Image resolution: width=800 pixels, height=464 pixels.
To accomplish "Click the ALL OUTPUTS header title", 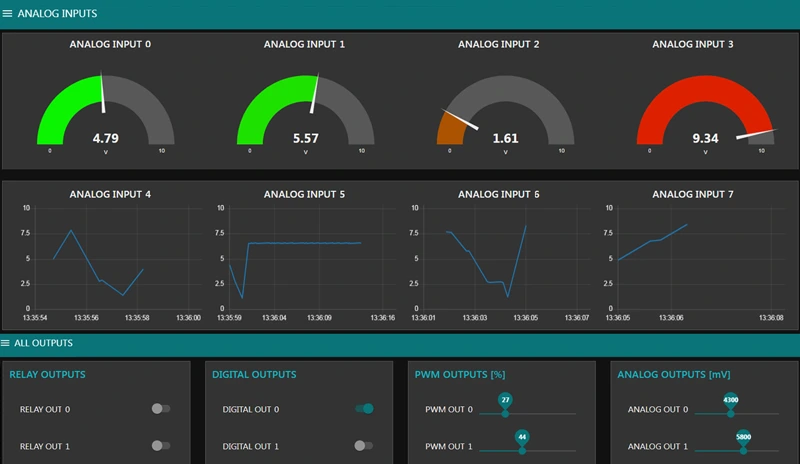I will click(x=43, y=343).
